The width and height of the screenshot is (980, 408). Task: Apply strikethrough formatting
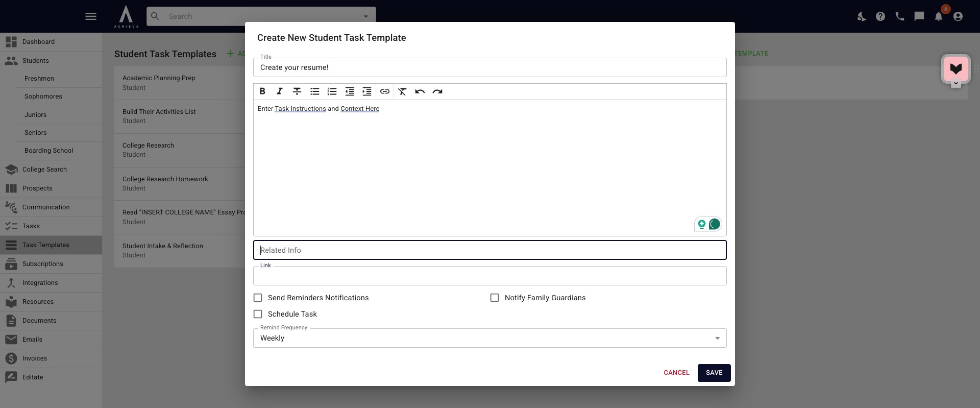[297, 91]
